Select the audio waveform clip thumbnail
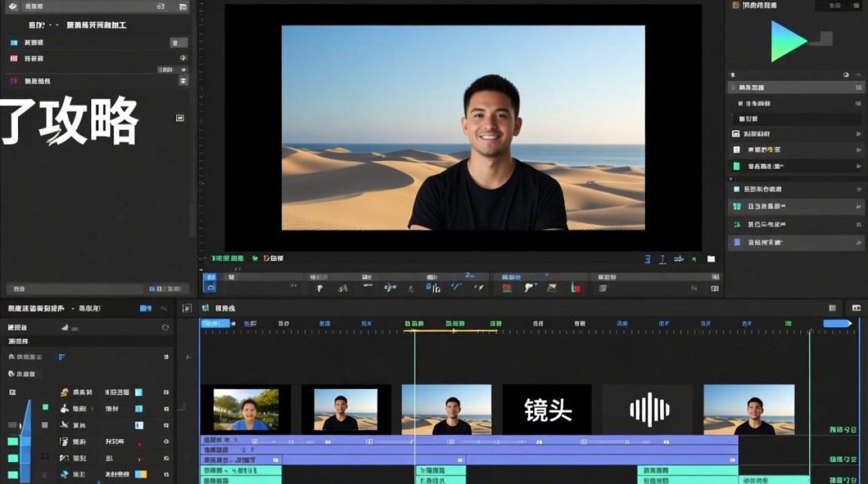The image size is (868, 484). click(x=648, y=410)
